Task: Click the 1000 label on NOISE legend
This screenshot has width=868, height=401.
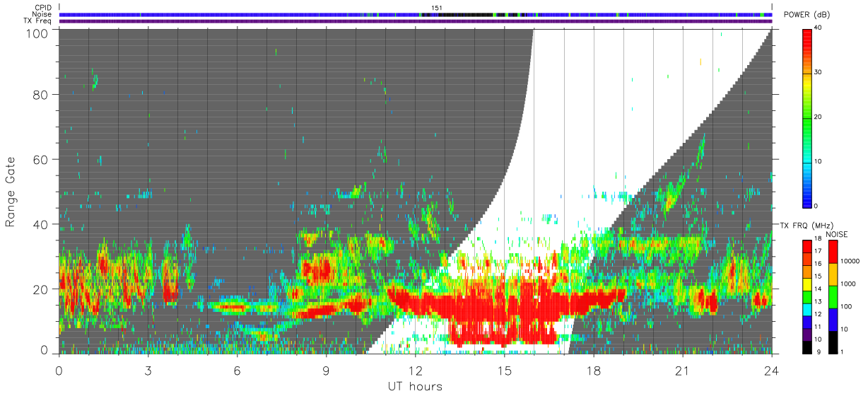Action: pyautogui.click(x=850, y=284)
